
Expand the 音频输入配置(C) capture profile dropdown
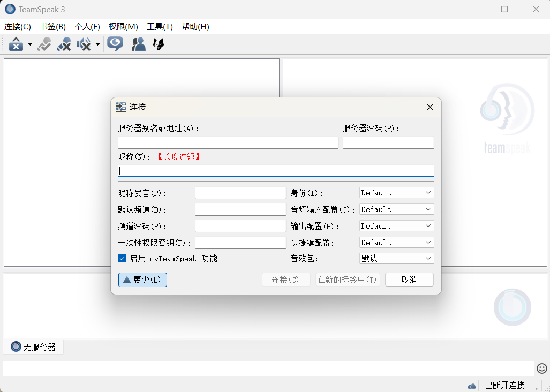[x=397, y=209]
